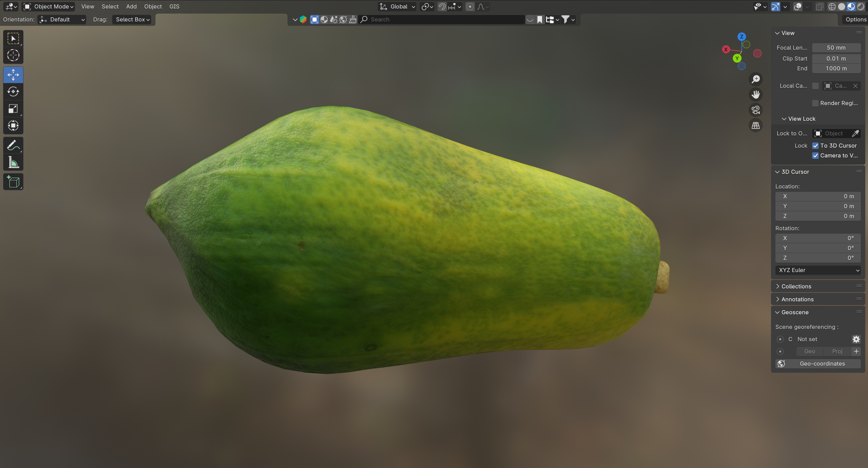Switch to orthographic grid view icon

756,126
